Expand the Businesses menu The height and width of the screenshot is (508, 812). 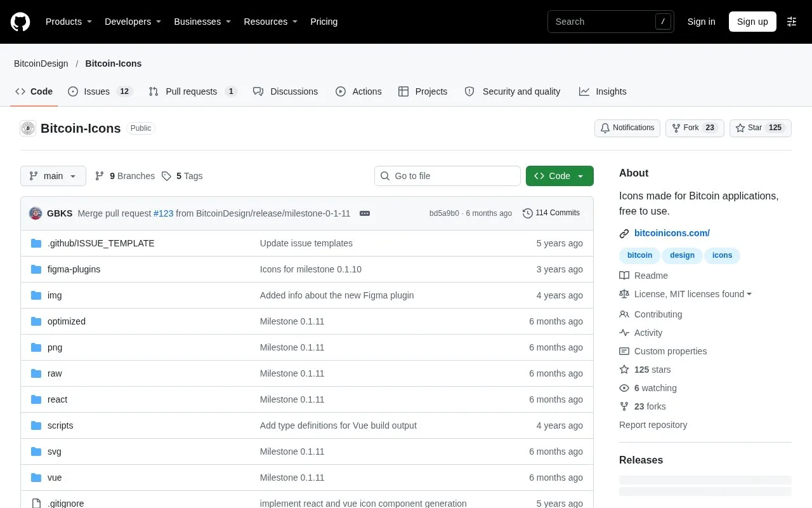202,22
